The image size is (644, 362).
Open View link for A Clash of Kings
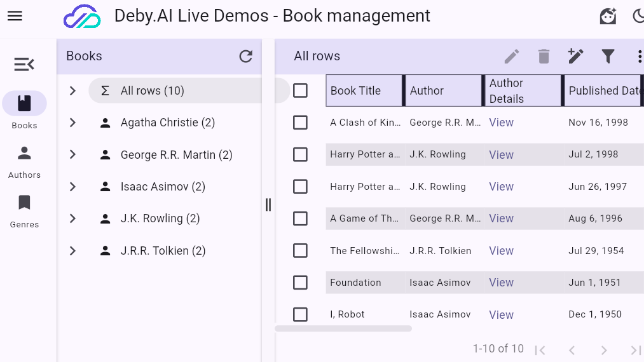501,123
